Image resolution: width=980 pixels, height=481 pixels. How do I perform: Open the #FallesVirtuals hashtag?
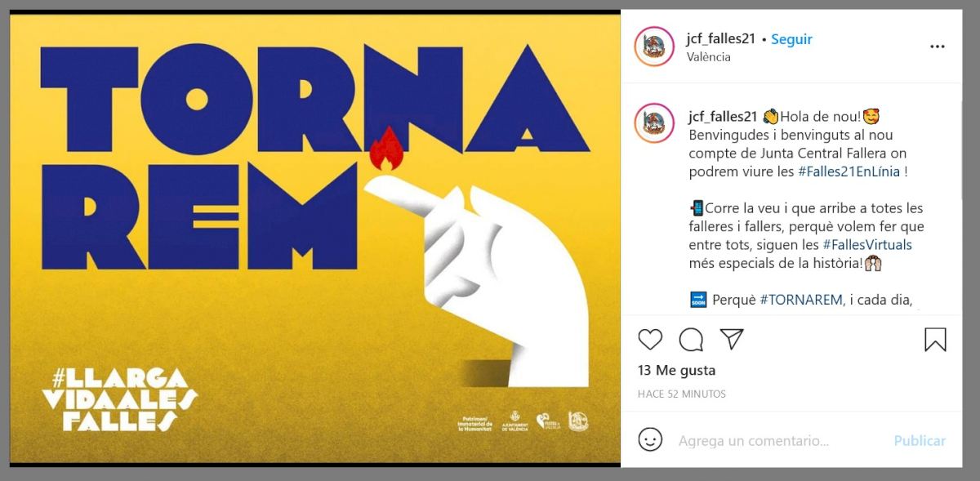click(x=867, y=244)
